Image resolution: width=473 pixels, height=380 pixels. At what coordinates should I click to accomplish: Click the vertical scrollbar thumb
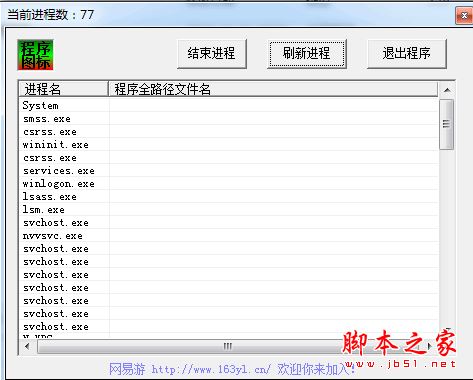(x=447, y=124)
